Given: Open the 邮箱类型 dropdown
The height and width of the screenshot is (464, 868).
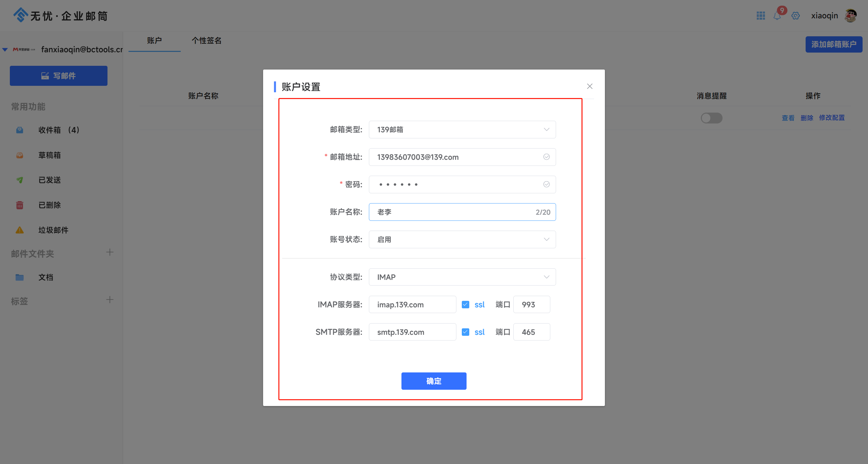Looking at the screenshot, I should [462, 130].
